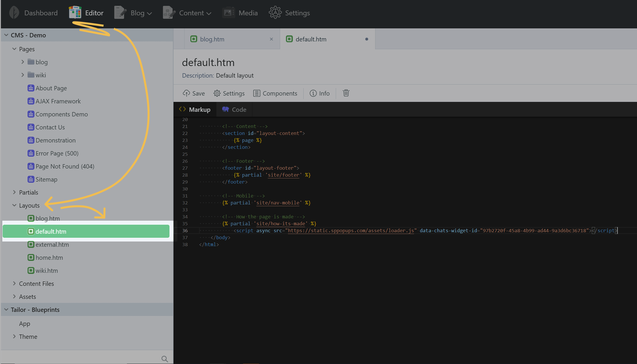Click the Save cloud upload icon

pyautogui.click(x=186, y=93)
